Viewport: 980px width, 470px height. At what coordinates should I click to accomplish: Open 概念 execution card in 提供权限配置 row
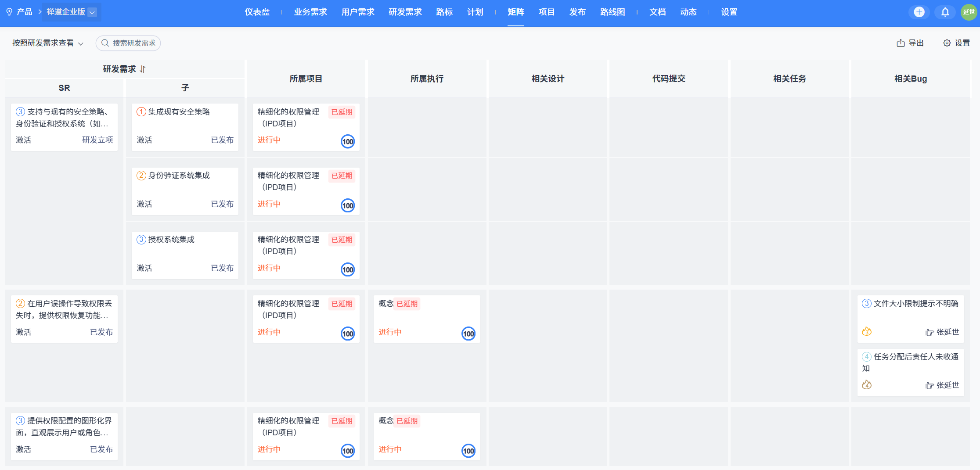click(x=427, y=436)
